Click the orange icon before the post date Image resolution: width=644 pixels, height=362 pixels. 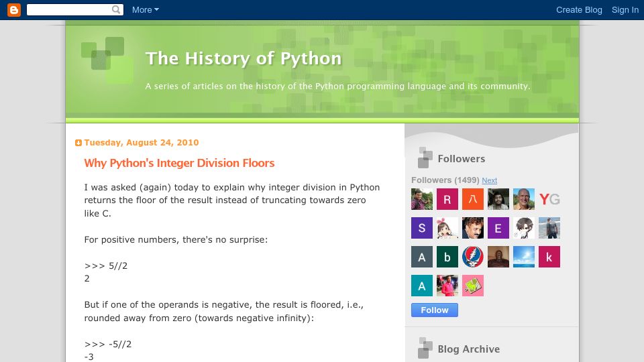point(78,143)
